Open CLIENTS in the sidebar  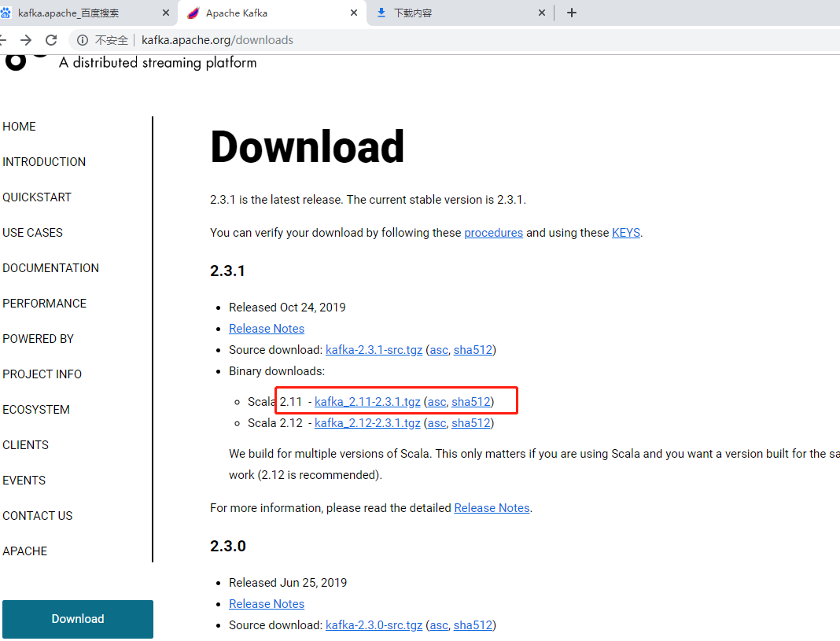click(26, 444)
